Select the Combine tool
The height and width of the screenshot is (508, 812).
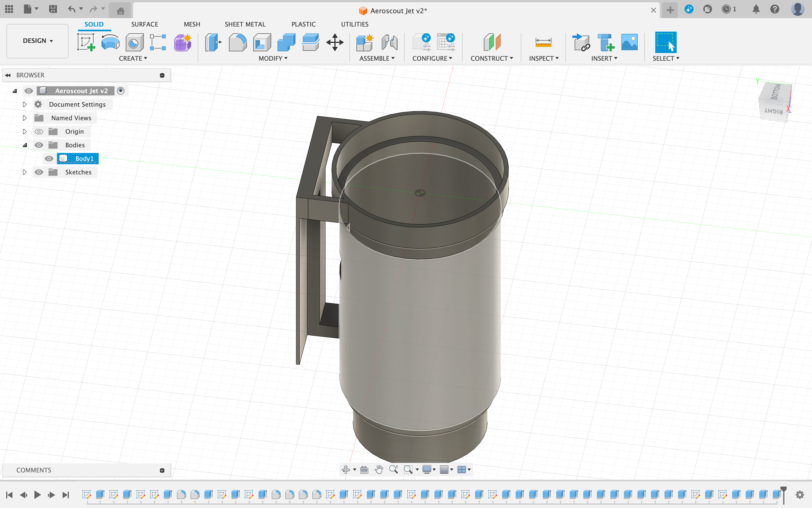(x=286, y=42)
